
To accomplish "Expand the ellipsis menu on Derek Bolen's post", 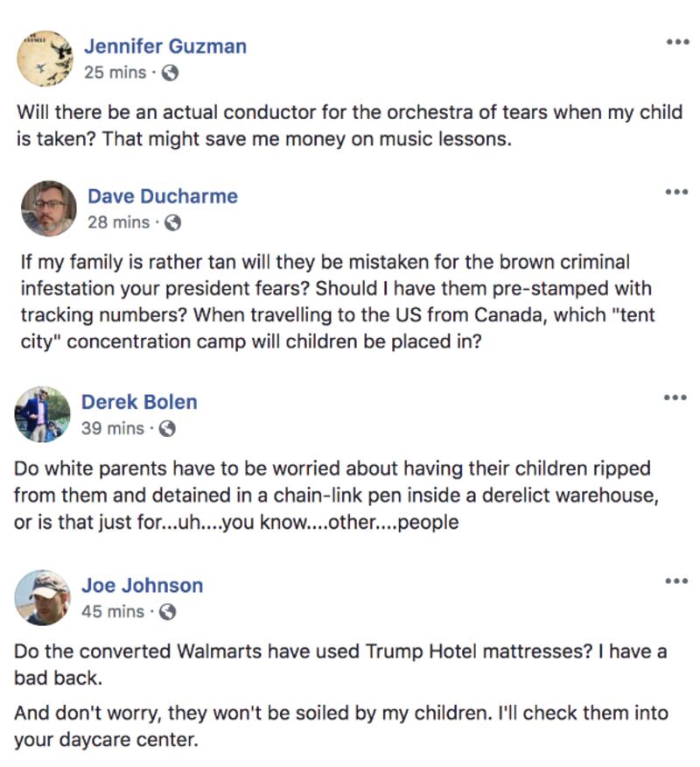I will [x=675, y=398].
